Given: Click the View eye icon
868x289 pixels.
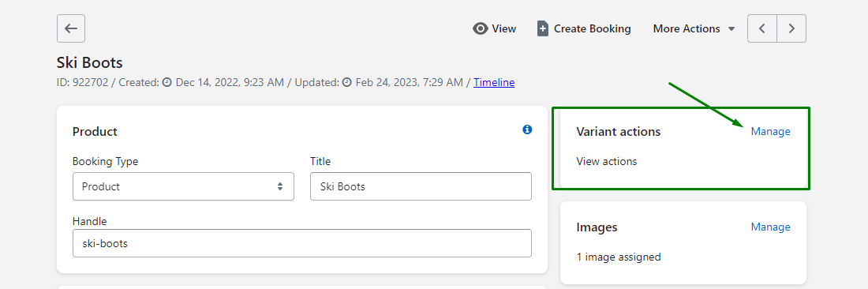Looking at the screenshot, I should 480,28.
